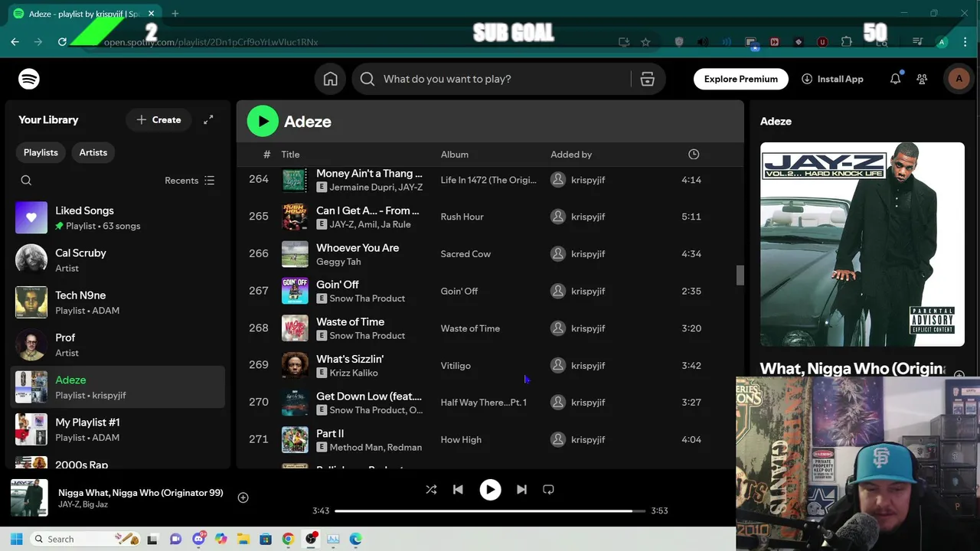Open Microsoft Edge from the taskbar
This screenshot has height=551, width=980.
355,539
